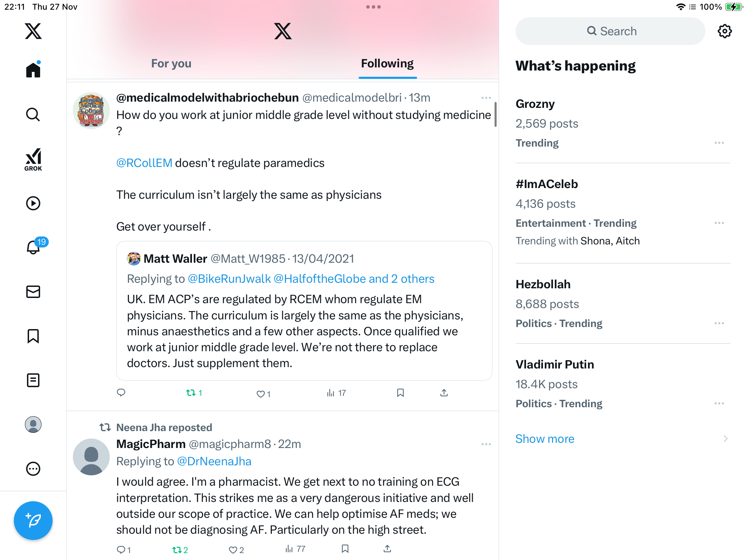Viewport: 747px width, 560px height.
Task: Open more options on MagicPharm post
Action: (486, 444)
